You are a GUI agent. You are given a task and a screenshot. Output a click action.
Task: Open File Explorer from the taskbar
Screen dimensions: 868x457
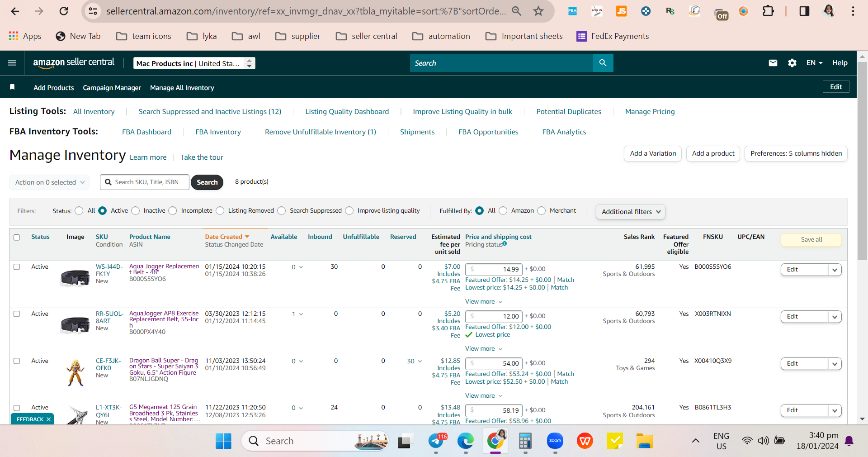click(645, 441)
